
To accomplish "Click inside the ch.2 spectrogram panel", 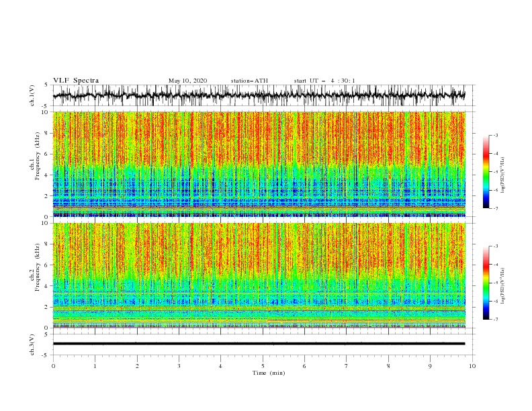I will point(259,275).
